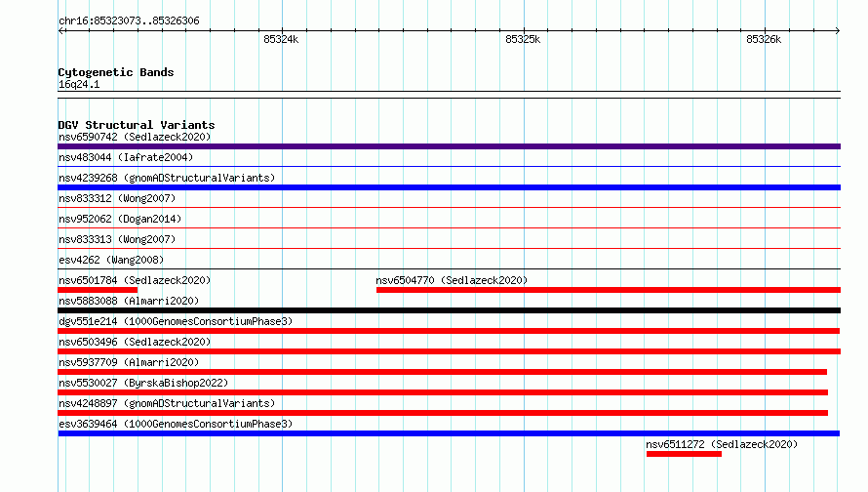The image size is (868, 492).
Task: Select the red nsv5530027 variant bar
Action: (443, 392)
